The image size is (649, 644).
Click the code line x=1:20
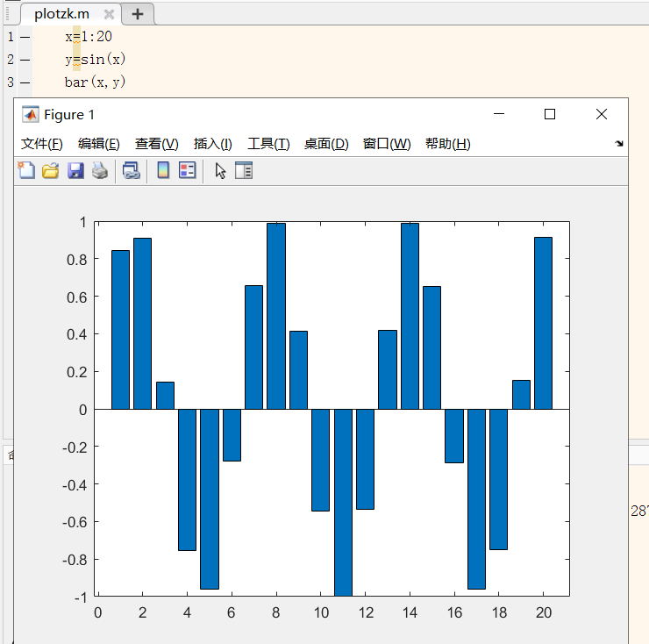click(x=89, y=37)
